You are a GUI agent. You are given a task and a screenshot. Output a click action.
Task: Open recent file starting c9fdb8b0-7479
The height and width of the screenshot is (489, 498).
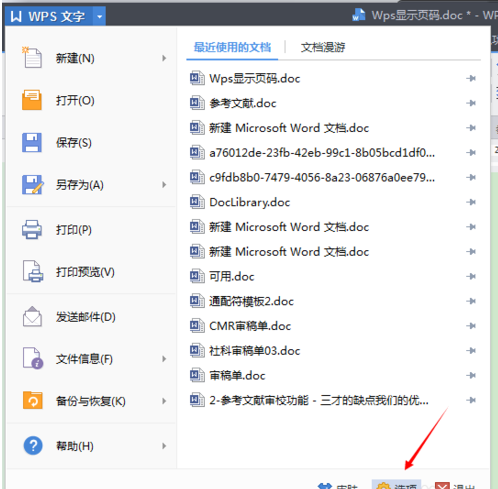(322, 177)
